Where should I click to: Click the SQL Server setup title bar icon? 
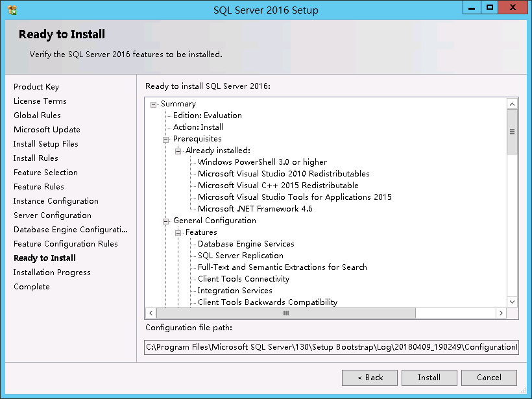12,10
